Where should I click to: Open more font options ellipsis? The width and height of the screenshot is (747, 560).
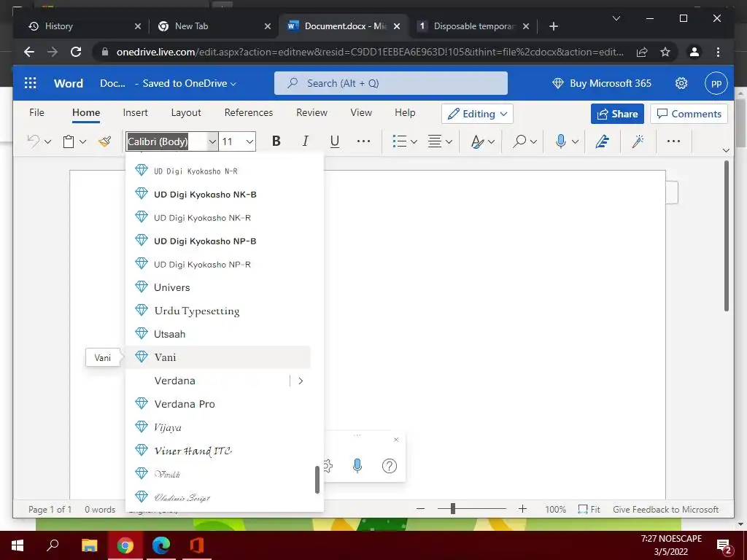(363, 141)
